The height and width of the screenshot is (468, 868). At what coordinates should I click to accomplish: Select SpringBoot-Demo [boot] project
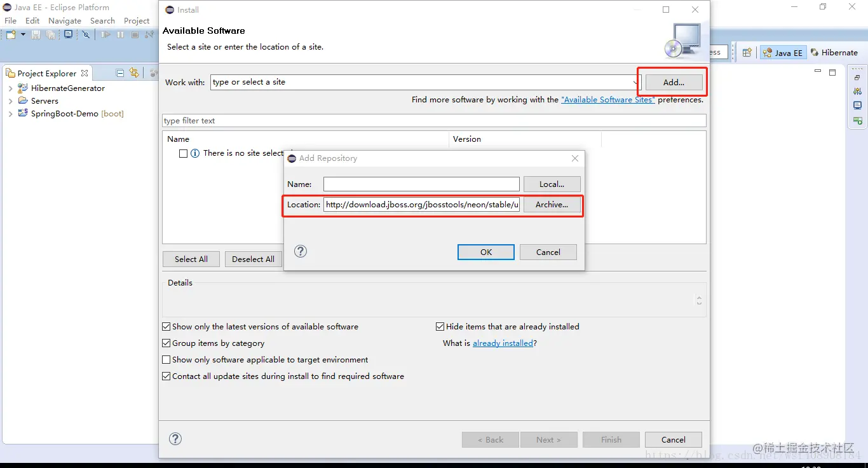point(77,114)
